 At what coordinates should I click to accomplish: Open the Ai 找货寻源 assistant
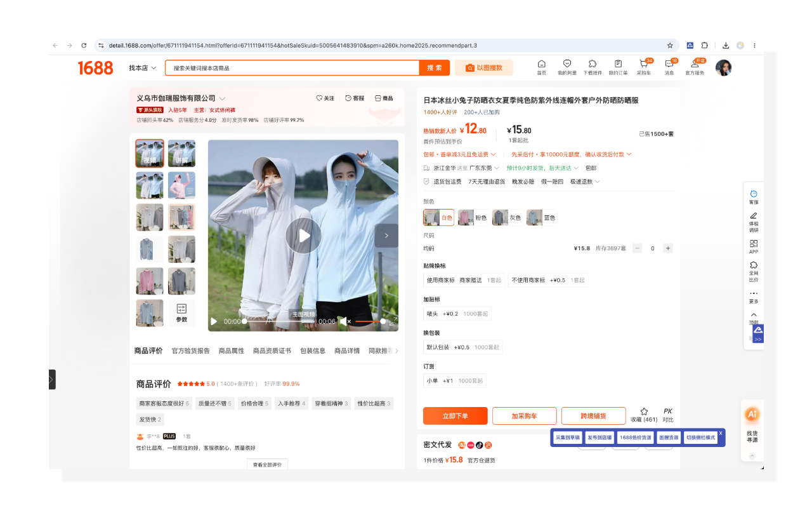click(x=752, y=424)
